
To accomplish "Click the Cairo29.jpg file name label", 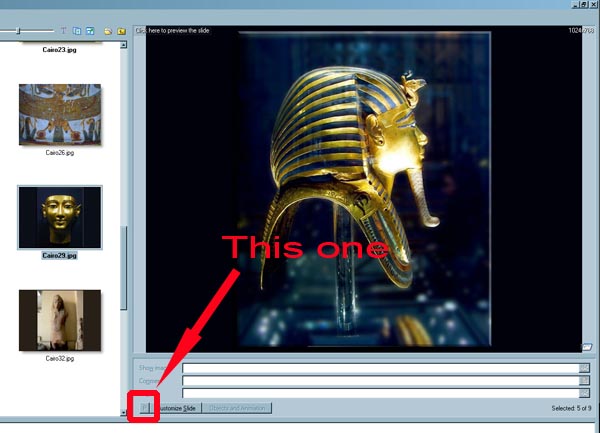I will coord(59,255).
